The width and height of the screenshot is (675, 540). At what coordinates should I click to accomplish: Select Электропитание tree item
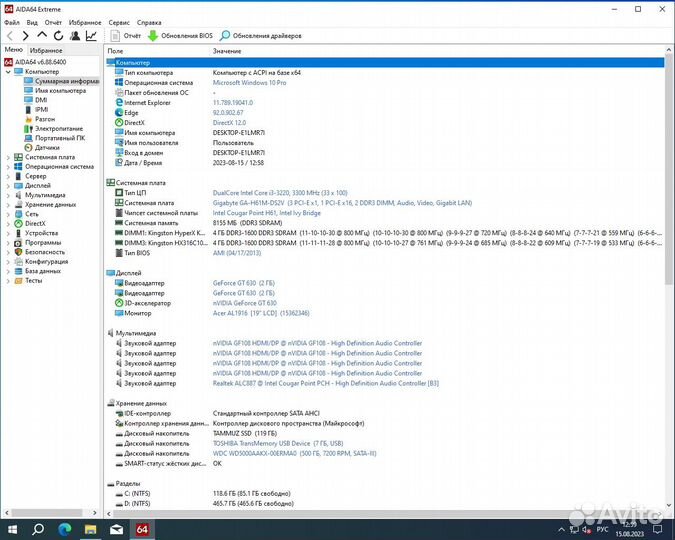coord(53,128)
